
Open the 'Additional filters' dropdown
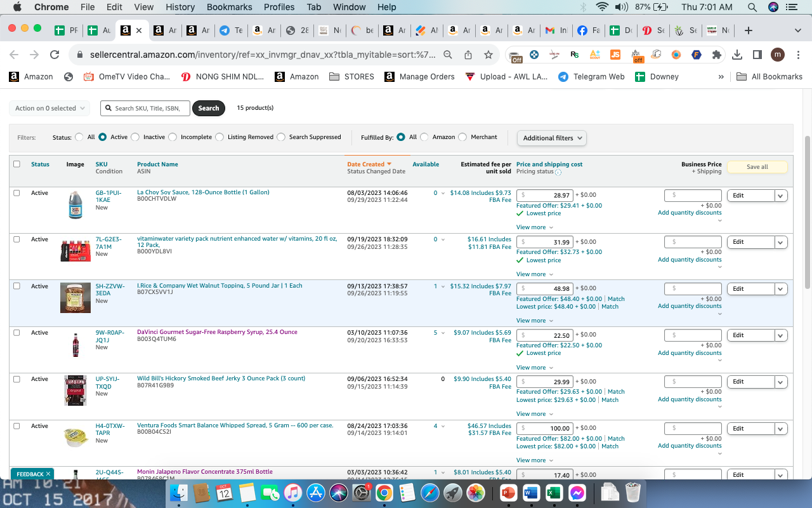[x=552, y=138]
